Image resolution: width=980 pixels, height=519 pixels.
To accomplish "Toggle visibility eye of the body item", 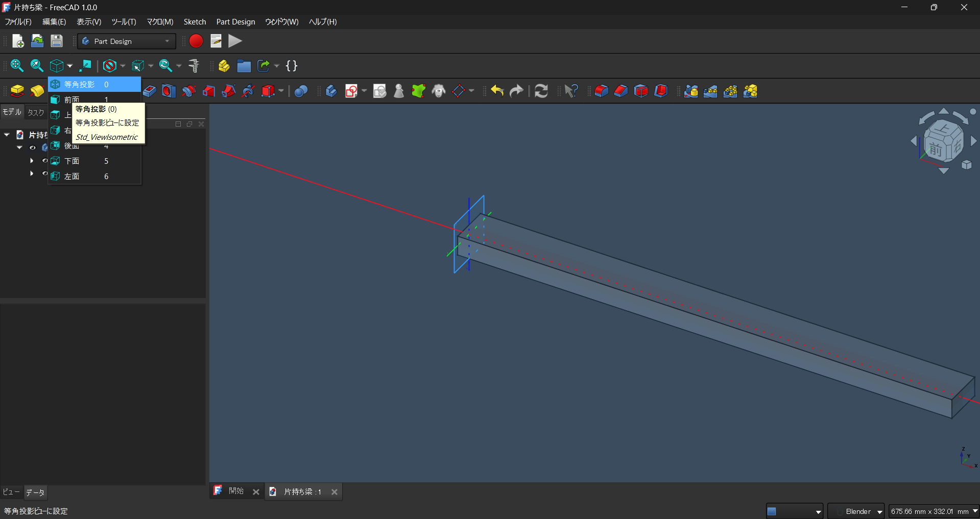I will pyautogui.click(x=33, y=147).
